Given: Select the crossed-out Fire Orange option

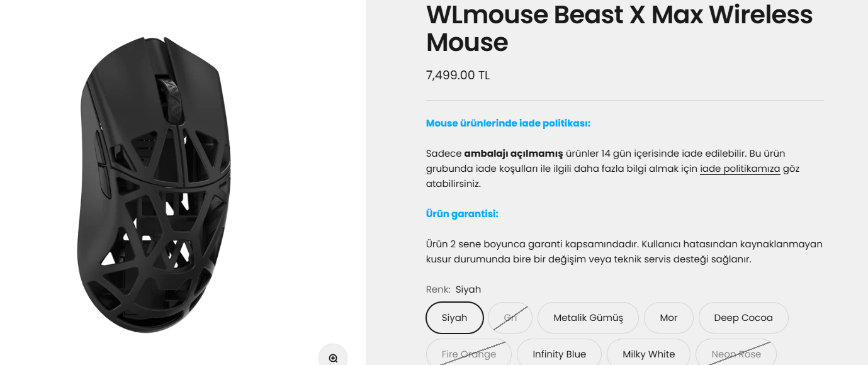Looking at the screenshot, I should point(468,354).
